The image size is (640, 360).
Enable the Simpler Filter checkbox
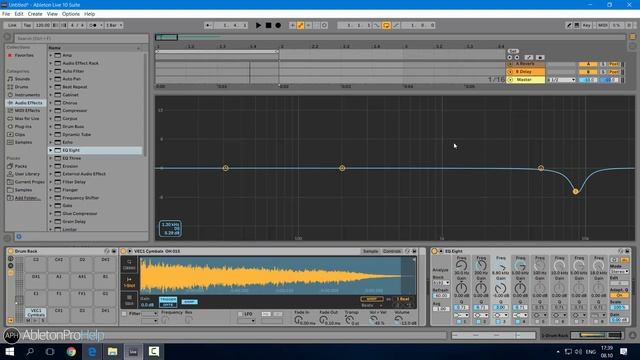(x=124, y=314)
